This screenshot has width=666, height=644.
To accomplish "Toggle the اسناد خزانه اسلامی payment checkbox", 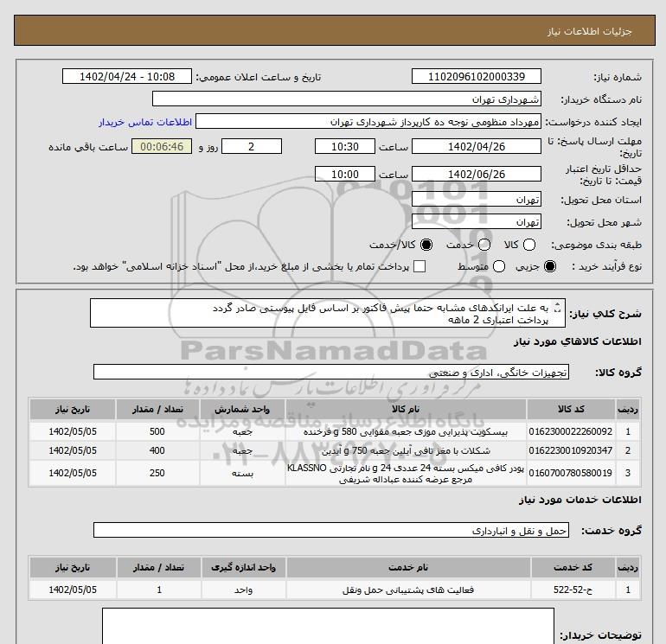I will (419, 266).
